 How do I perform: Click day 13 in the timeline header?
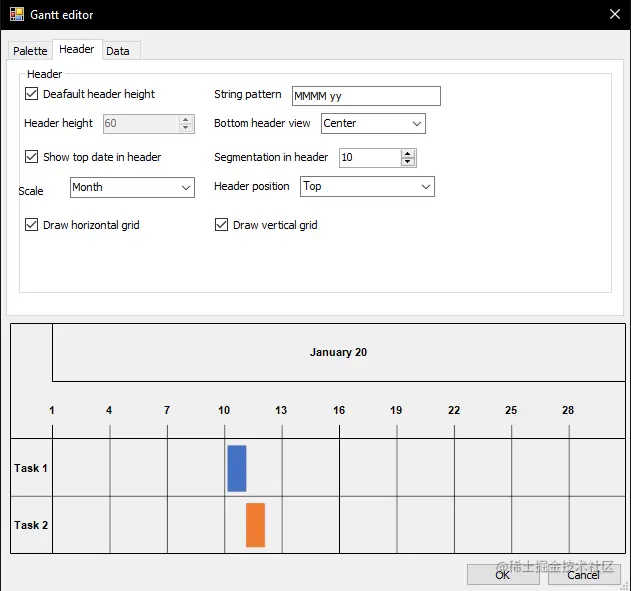click(281, 410)
